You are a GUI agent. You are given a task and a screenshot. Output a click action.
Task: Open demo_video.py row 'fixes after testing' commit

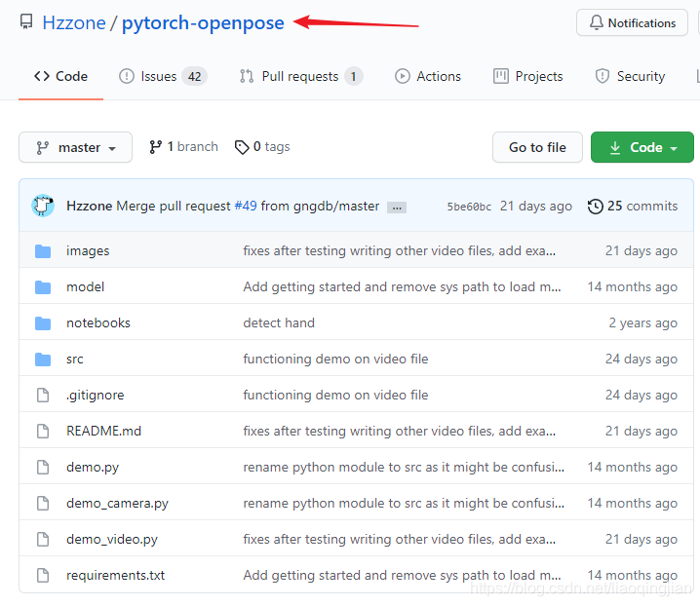coord(400,539)
